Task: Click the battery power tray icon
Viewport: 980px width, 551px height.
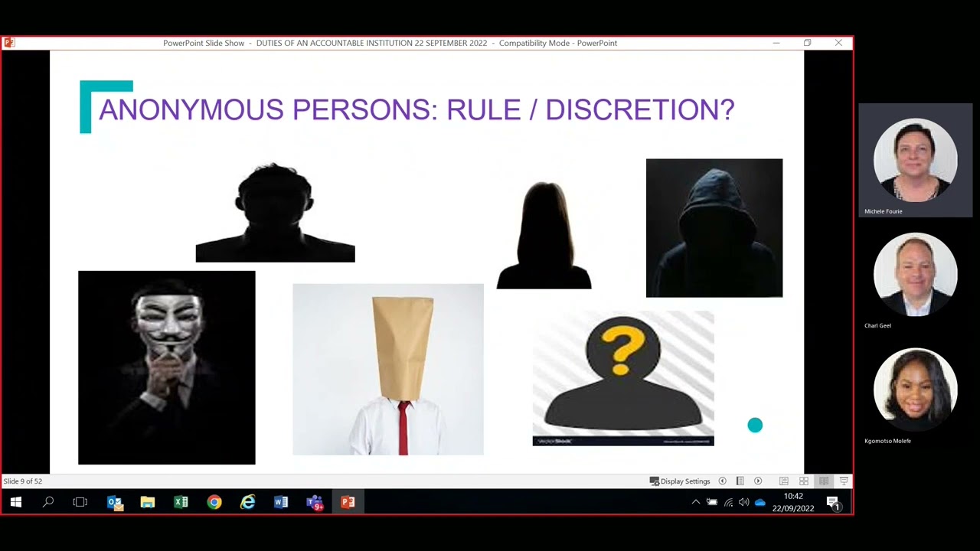Action: (x=712, y=502)
